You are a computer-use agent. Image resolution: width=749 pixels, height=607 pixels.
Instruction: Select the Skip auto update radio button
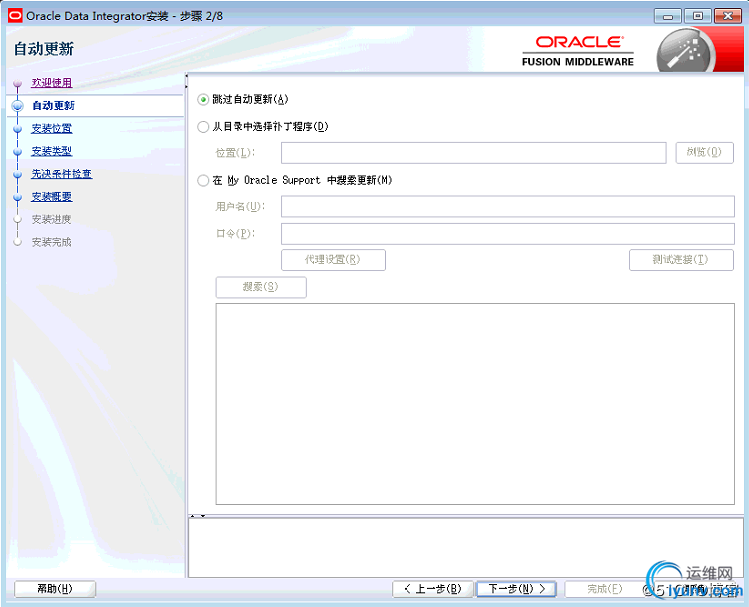(x=203, y=100)
